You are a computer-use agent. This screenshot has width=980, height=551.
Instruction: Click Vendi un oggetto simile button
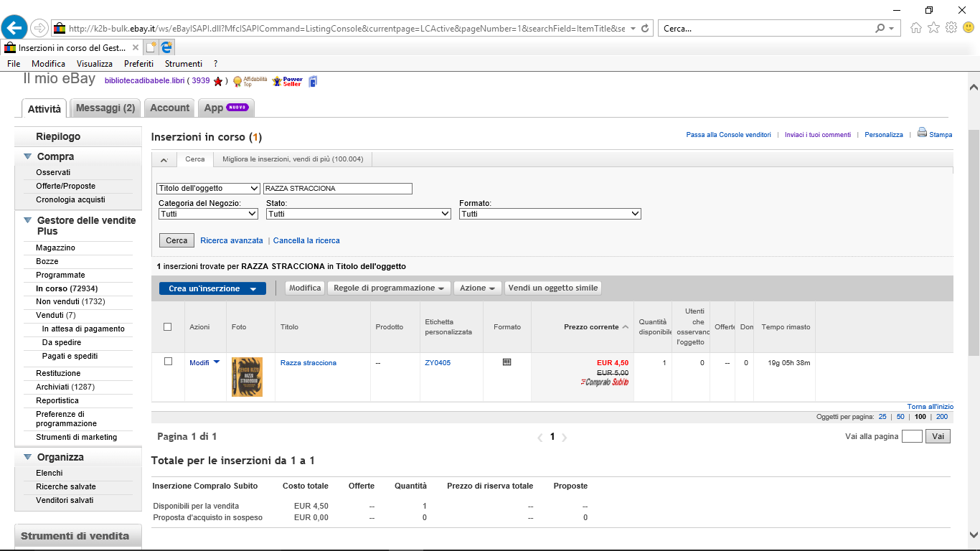552,288
